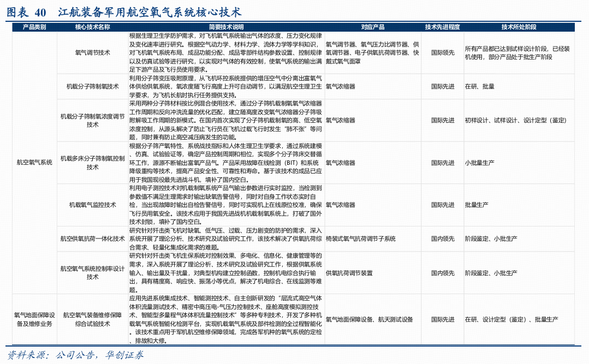Click the description starting 利用电子测控技术

point(226,205)
